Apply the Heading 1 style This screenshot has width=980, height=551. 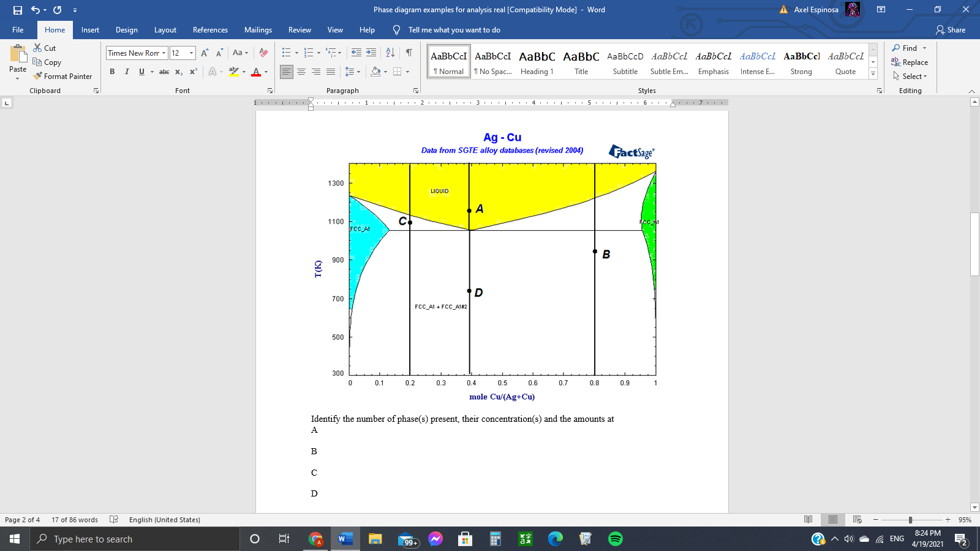click(537, 62)
